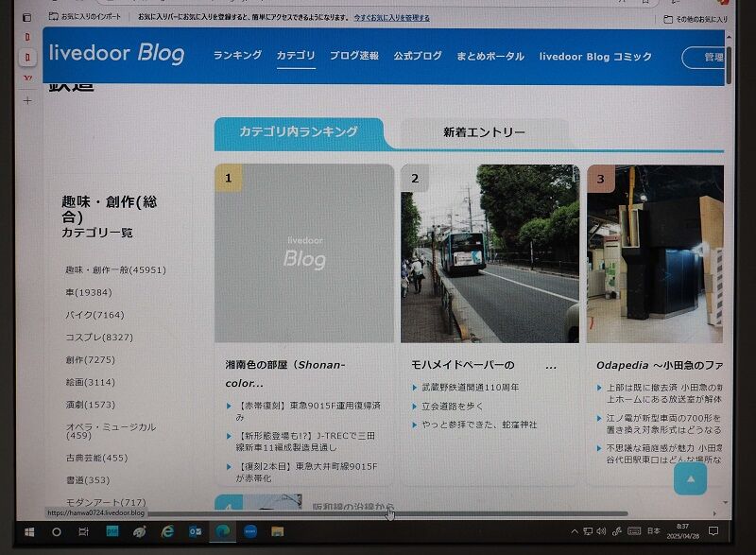Open entry やっと参拝できた、蛇窪神社
Image resolution: width=756 pixels, height=555 pixels.
tap(479, 425)
